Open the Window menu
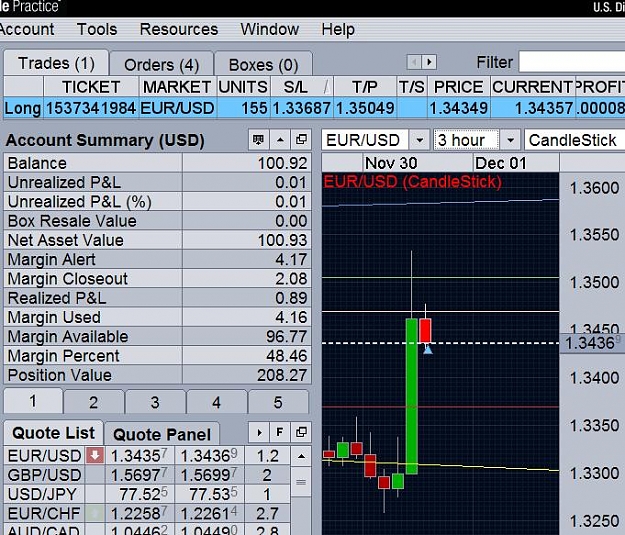The width and height of the screenshot is (625, 535). (x=269, y=30)
